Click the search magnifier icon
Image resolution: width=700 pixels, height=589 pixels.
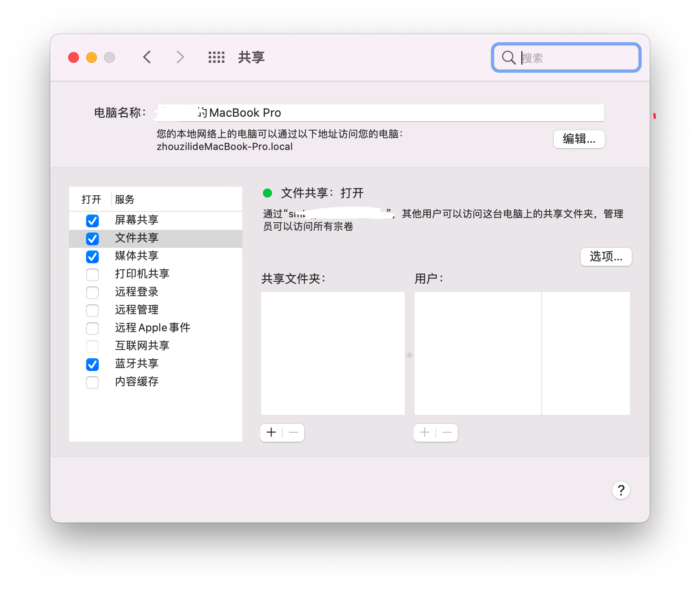click(508, 57)
